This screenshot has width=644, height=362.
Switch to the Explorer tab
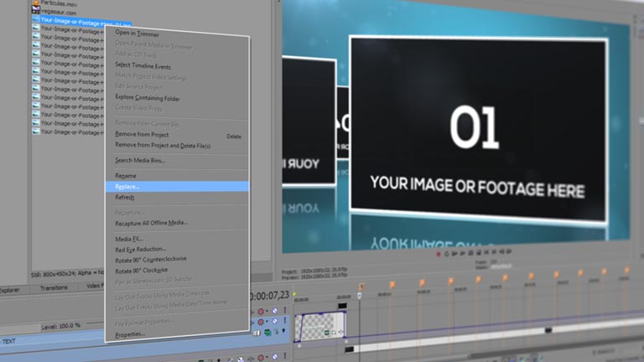[10, 290]
